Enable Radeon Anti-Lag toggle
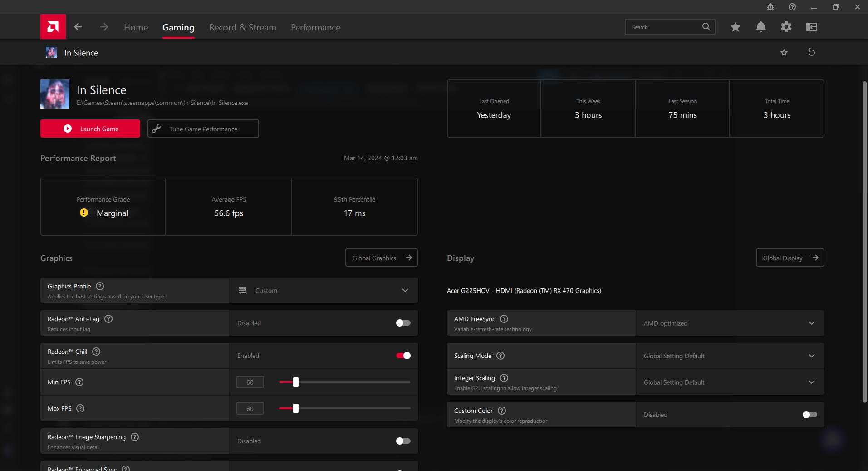Viewport: 868px width, 471px height. tap(403, 323)
